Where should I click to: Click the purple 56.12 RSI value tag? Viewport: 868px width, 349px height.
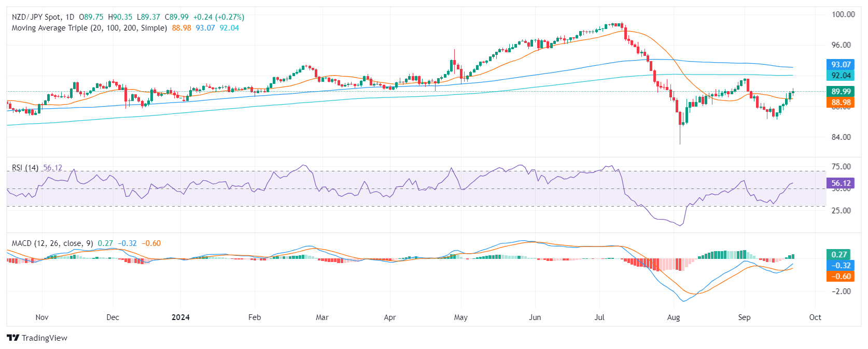pyautogui.click(x=841, y=183)
